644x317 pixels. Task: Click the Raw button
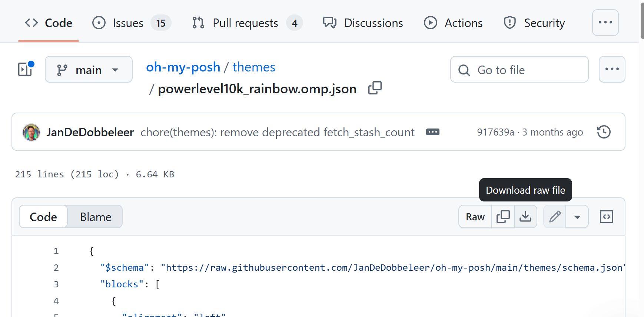[x=475, y=217]
